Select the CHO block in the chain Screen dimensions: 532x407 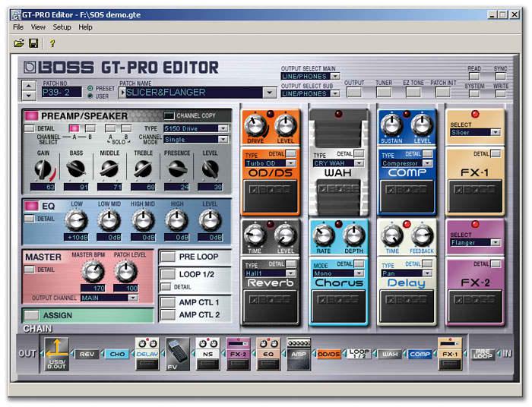[117, 354]
